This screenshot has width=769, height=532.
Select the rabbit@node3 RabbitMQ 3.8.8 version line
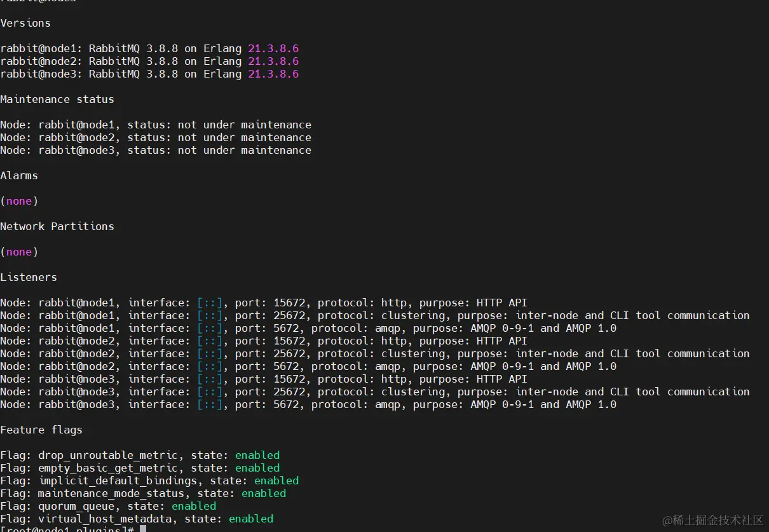pos(149,74)
